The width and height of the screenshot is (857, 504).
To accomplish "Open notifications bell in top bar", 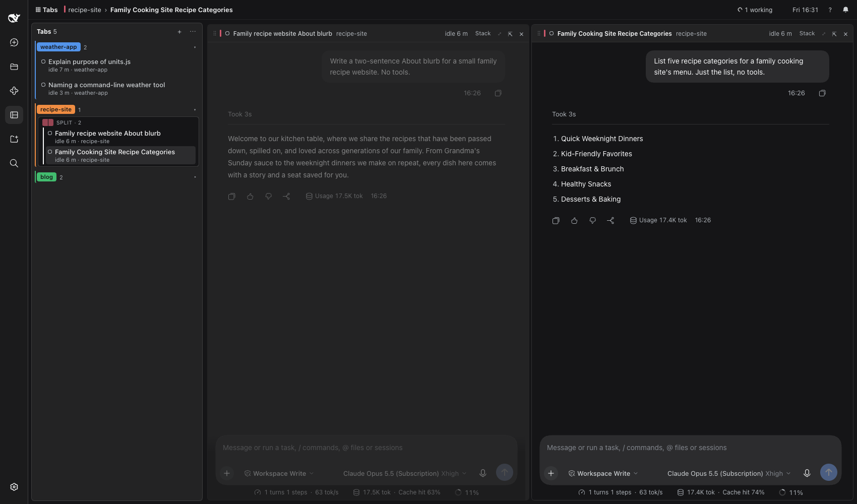I will (846, 10).
